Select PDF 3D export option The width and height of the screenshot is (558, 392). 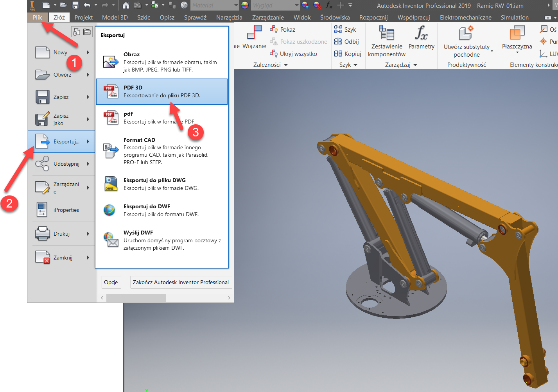[x=162, y=91]
